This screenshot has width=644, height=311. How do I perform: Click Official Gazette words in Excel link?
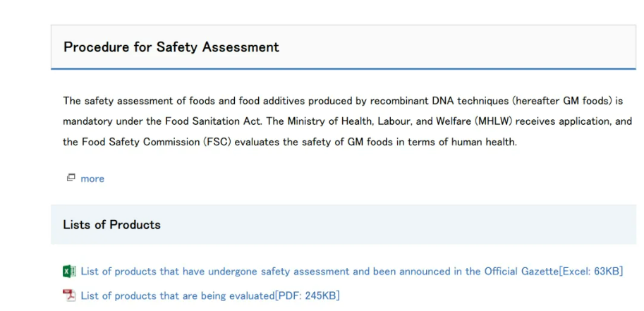[521, 272]
